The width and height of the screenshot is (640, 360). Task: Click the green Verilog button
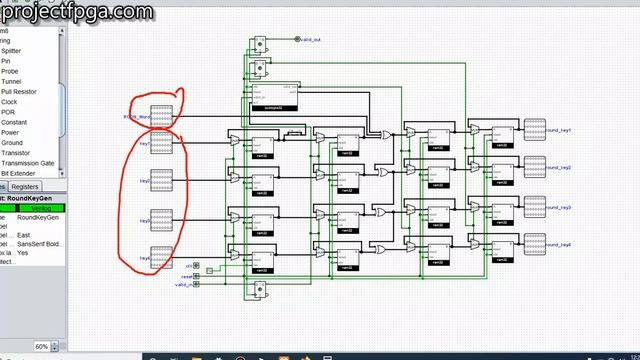coord(42,208)
